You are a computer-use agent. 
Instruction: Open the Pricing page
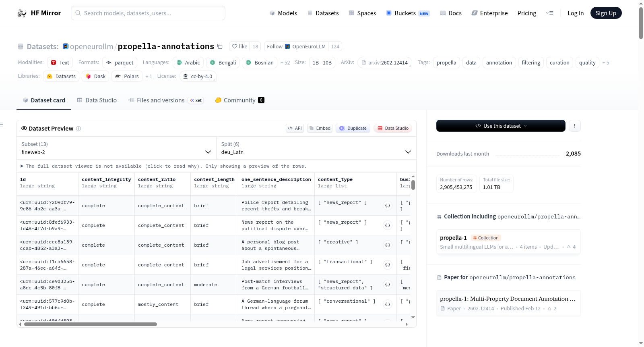tap(527, 13)
